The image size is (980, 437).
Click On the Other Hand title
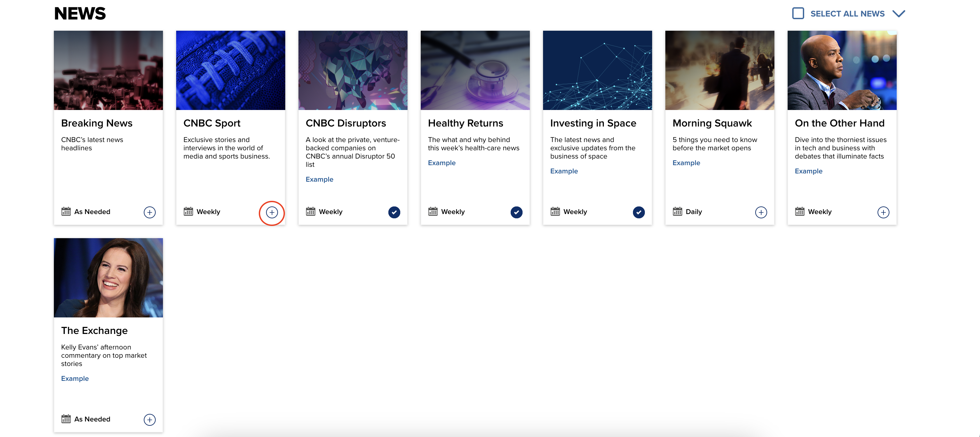[839, 123]
